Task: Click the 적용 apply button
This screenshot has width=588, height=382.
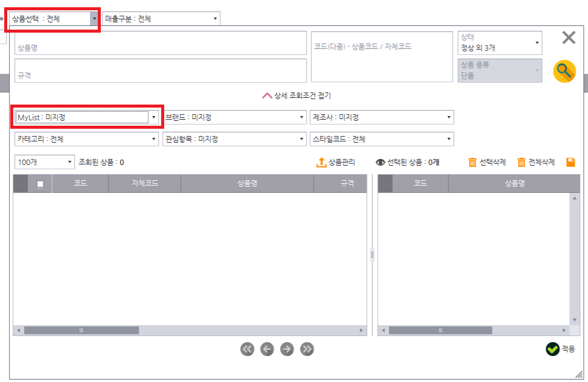Action: [561, 349]
